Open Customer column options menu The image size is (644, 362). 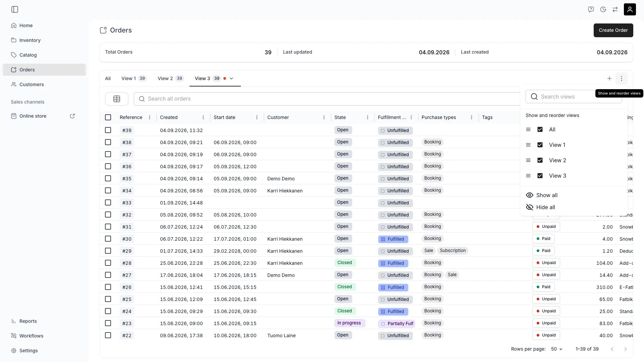click(x=324, y=117)
